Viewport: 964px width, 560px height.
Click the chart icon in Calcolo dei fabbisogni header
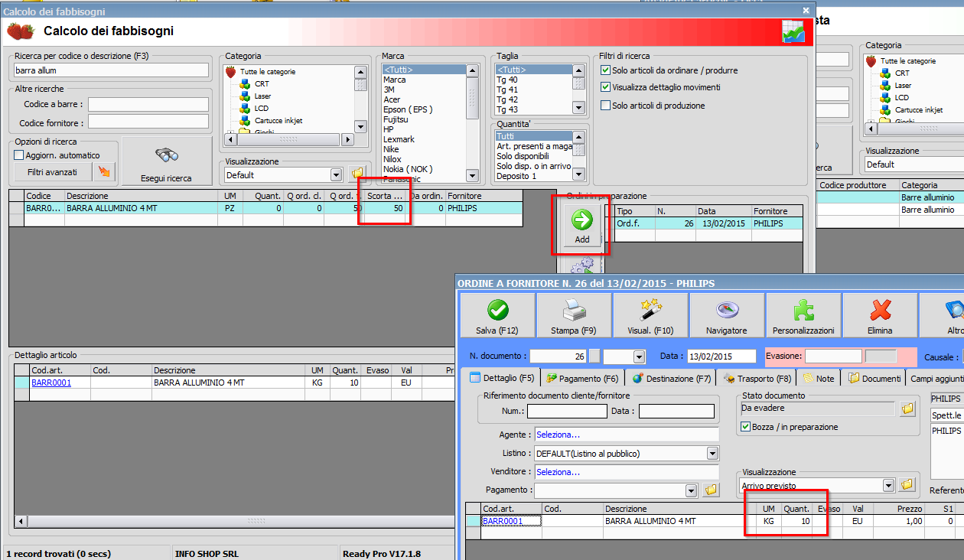point(793,31)
